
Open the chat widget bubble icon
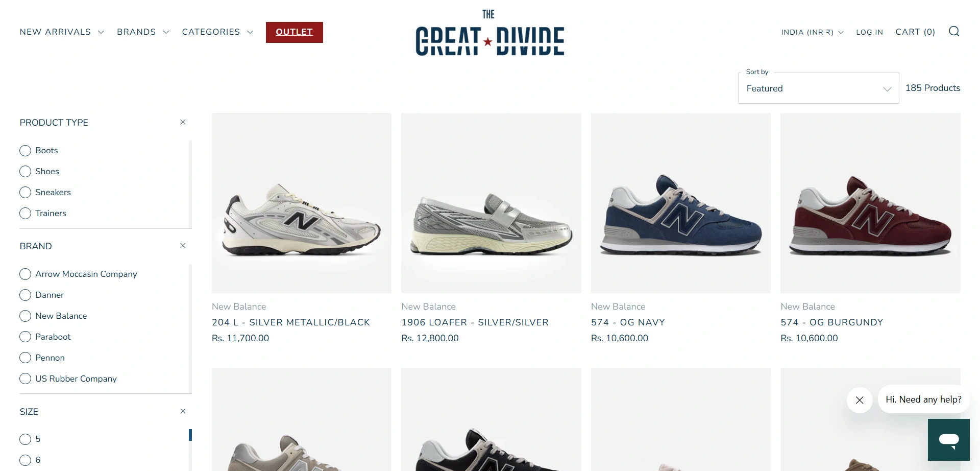tap(948, 440)
